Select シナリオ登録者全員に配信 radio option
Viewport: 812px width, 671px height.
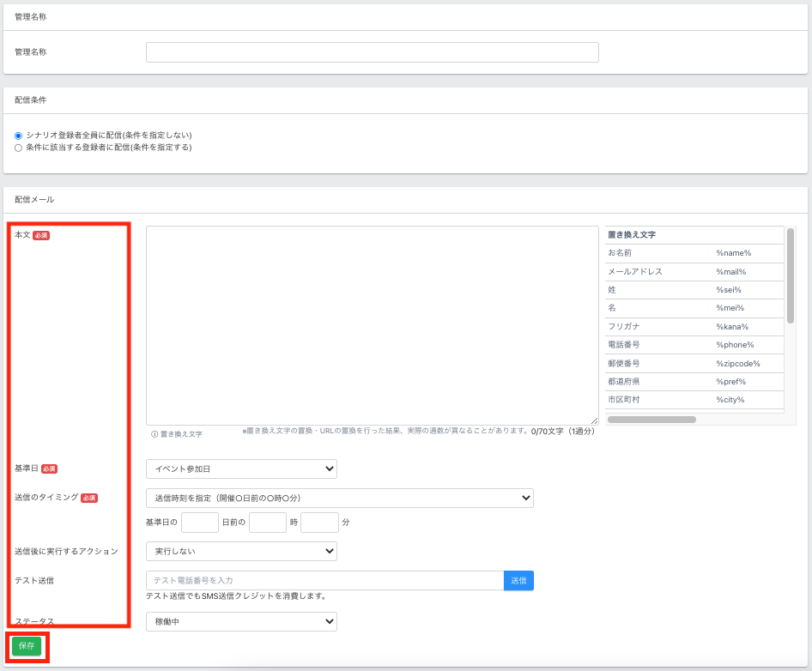pos(18,136)
